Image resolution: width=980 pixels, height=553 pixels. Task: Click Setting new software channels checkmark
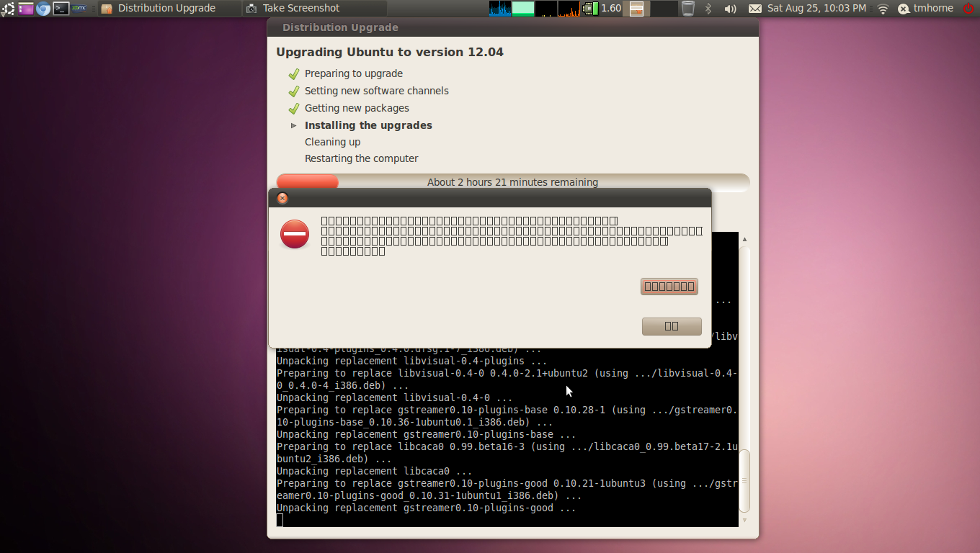point(294,91)
